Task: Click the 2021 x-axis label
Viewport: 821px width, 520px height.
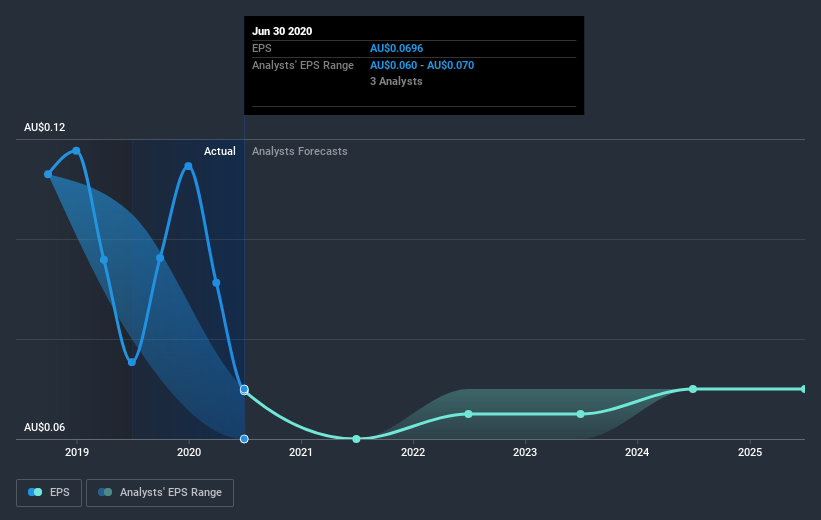Action: coord(301,452)
